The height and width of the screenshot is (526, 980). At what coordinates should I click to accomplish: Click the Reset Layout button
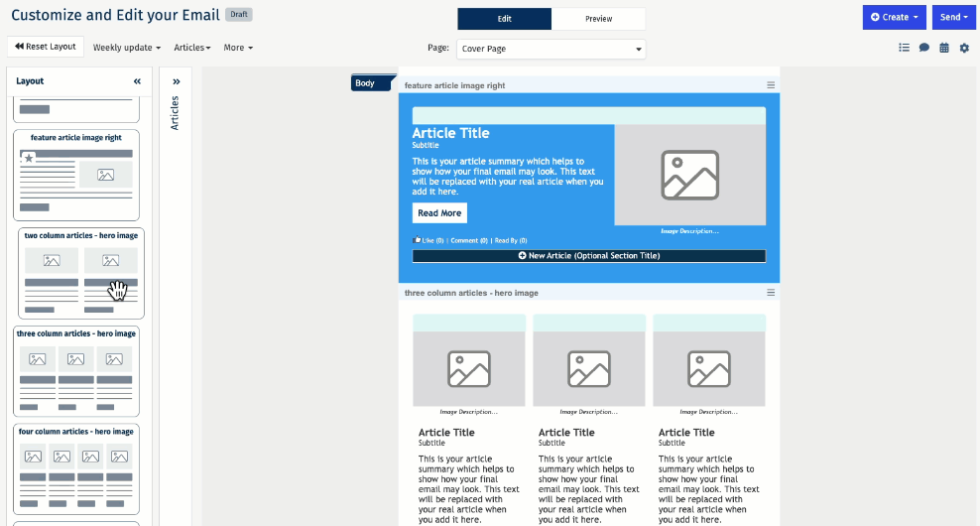point(46,47)
